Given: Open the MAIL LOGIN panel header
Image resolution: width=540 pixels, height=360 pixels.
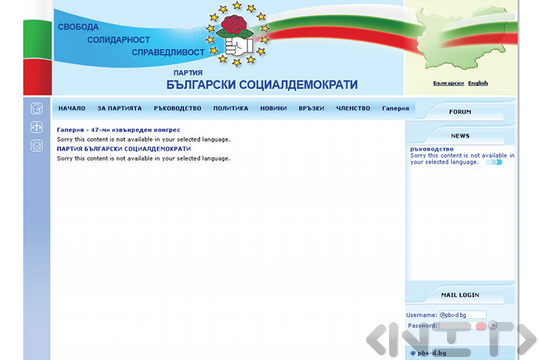Looking at the screenshot, I should pos(460,295).
